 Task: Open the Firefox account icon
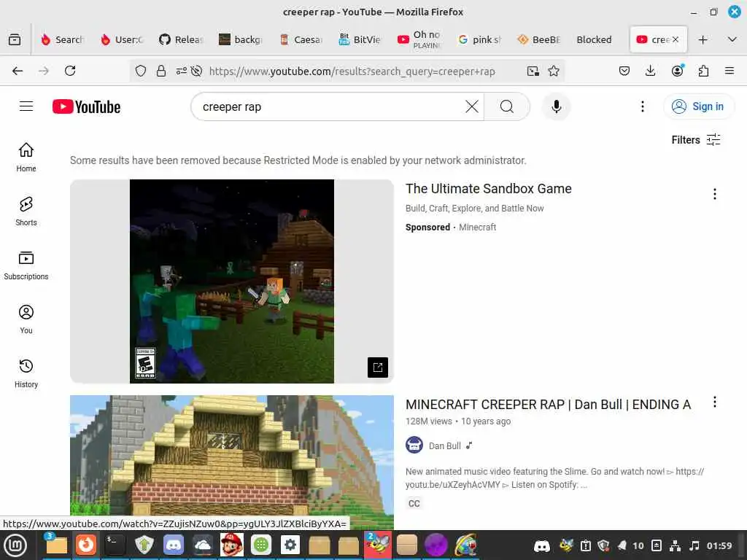677,71
